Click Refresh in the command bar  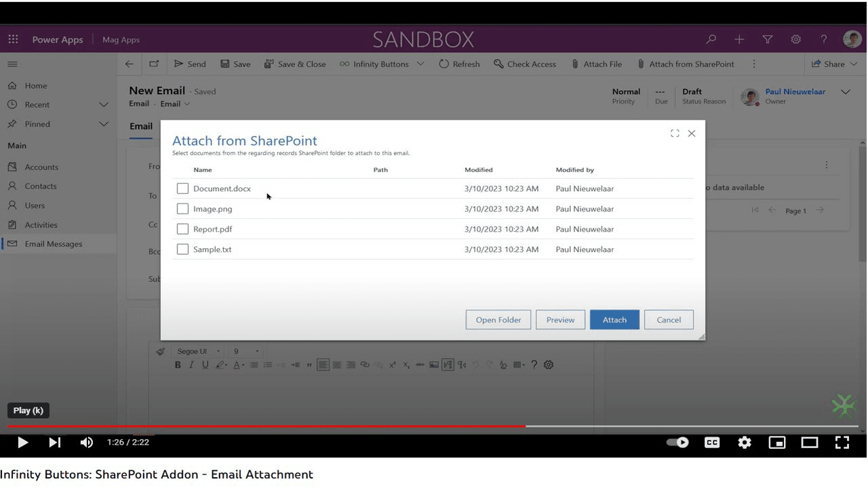pos(459,64)
